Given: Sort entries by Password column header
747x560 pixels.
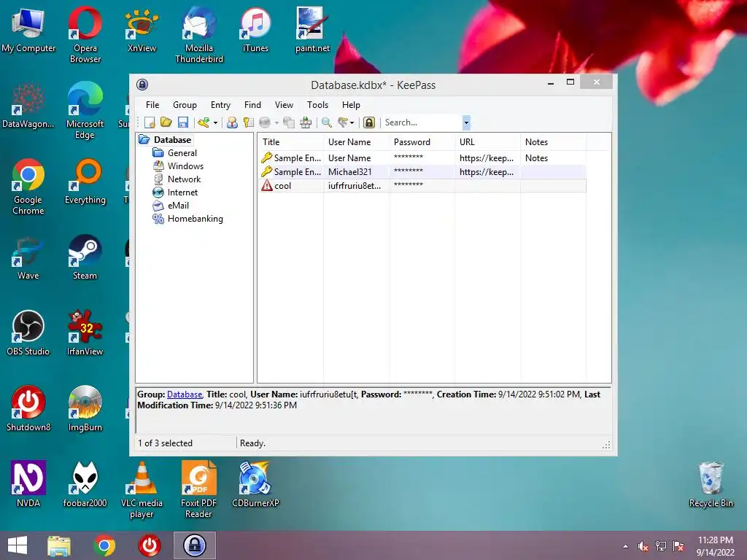Looking at the screenshot, I should pos(422,142).
